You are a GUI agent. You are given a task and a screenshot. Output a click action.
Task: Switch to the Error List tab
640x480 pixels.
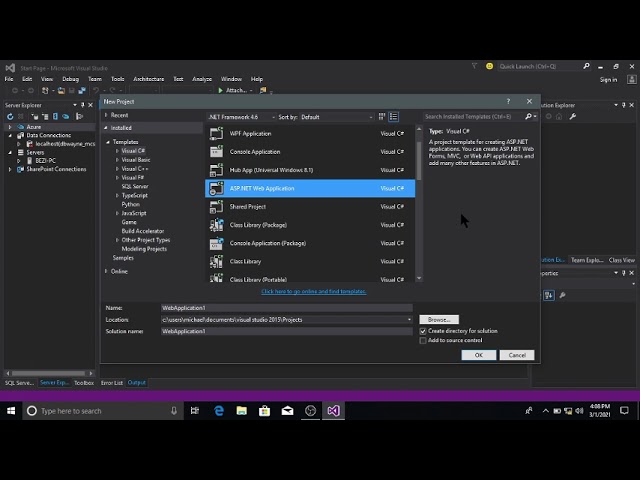point(112,383)
